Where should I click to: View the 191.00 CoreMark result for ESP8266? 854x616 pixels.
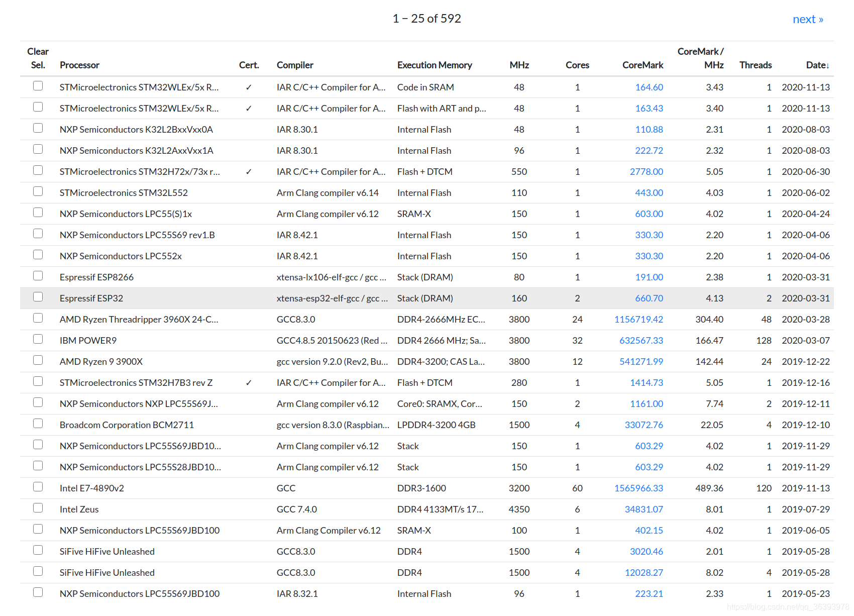pyautogui.click(x=649, y=277)
